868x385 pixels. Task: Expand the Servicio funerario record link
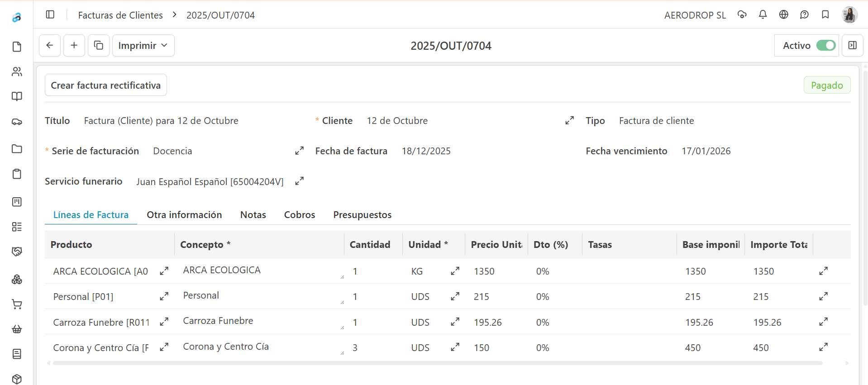coord(299,181)
